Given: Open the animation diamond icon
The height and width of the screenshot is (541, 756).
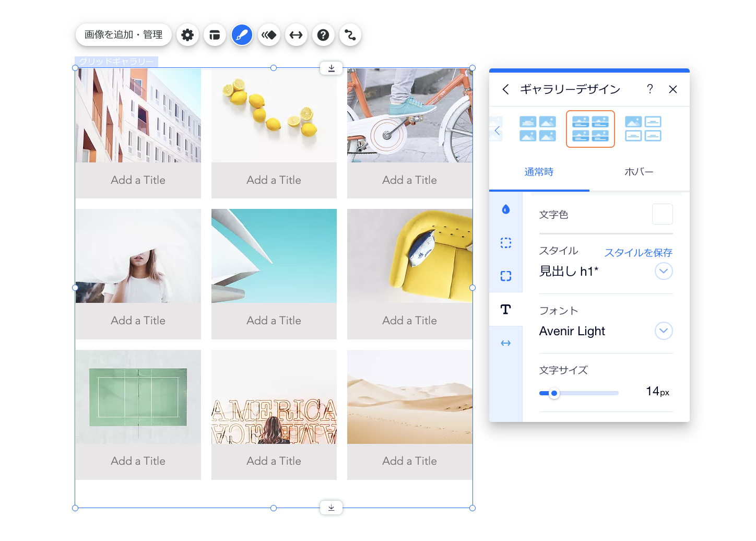Looking at the screenshot, I should pos(269,35).
